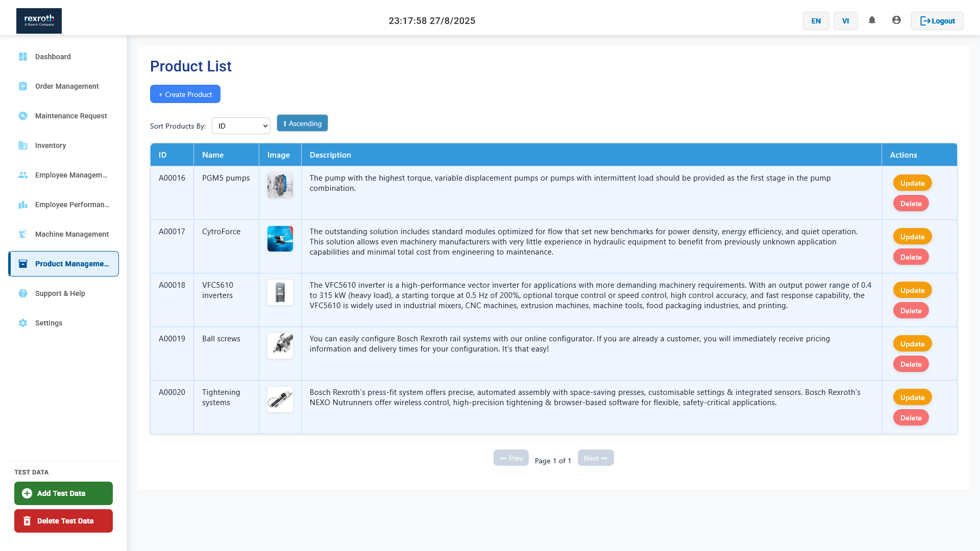Switch language to VI
The width and height of the screenshot is (980, 551).
click(x=845, y=21)
